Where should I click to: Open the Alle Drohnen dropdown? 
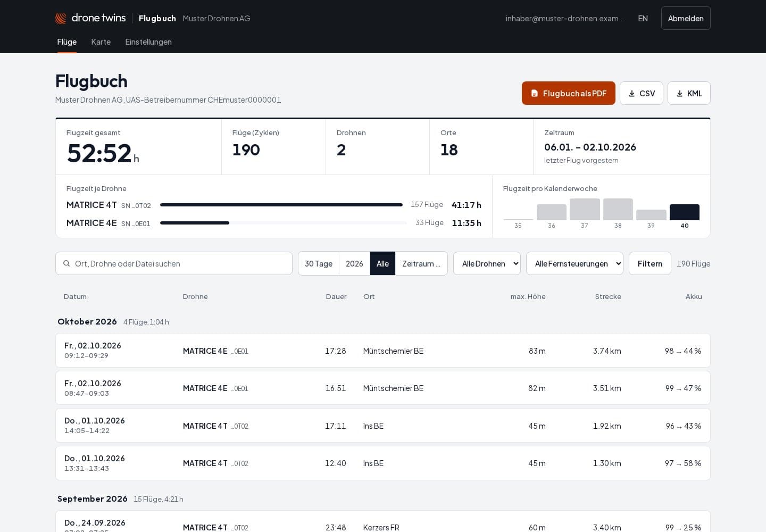[x=487, y=263]
